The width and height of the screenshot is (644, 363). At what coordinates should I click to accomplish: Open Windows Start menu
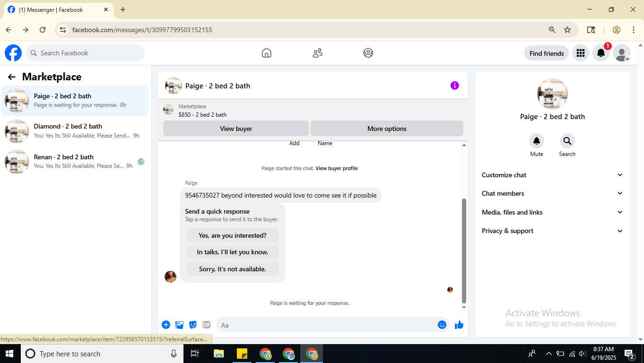coord(9,354)
